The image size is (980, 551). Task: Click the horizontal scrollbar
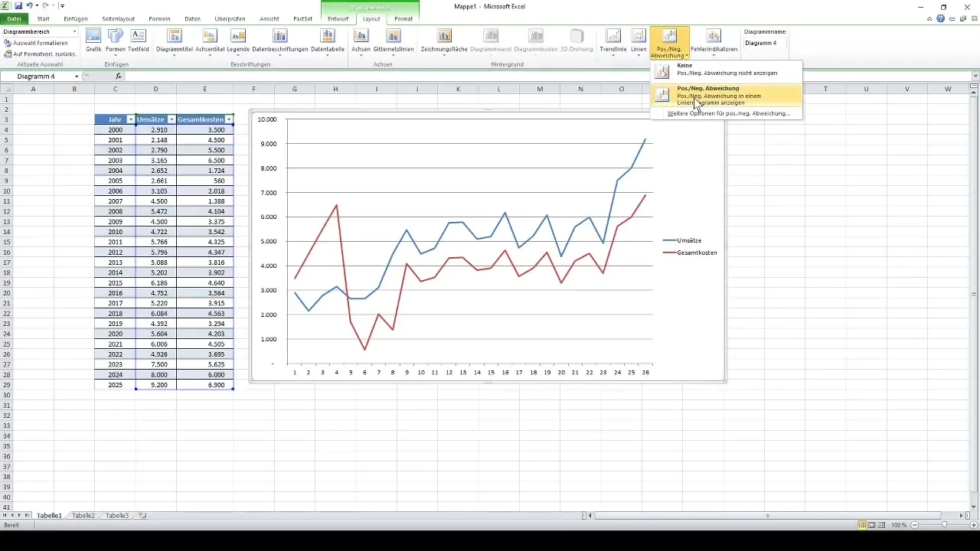[768, 516]
